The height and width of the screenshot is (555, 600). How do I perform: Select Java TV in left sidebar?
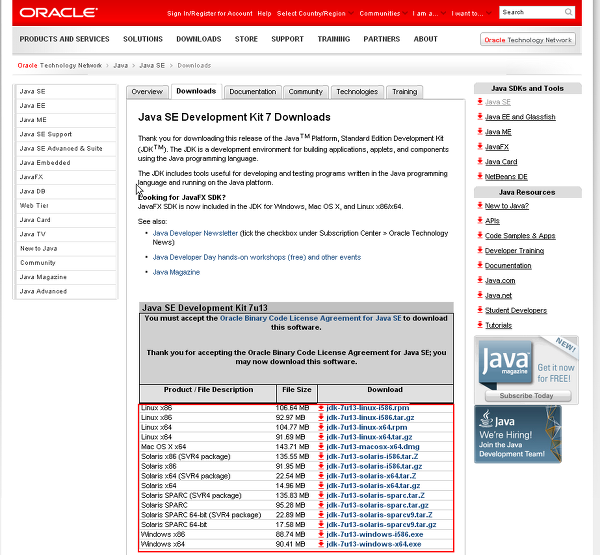coord(66,234)
